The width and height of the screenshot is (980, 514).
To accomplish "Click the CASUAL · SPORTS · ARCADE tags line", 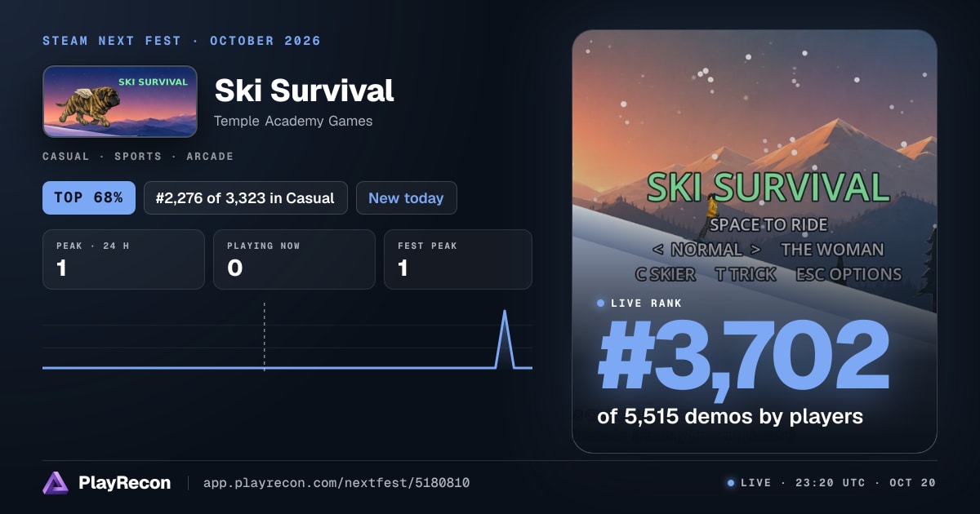I will (x=138, y=156).
